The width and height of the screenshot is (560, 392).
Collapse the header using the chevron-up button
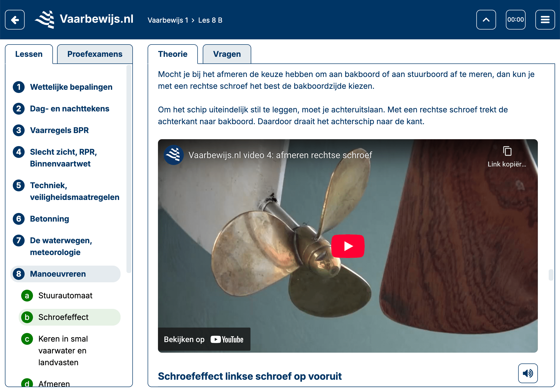[486, 20]
